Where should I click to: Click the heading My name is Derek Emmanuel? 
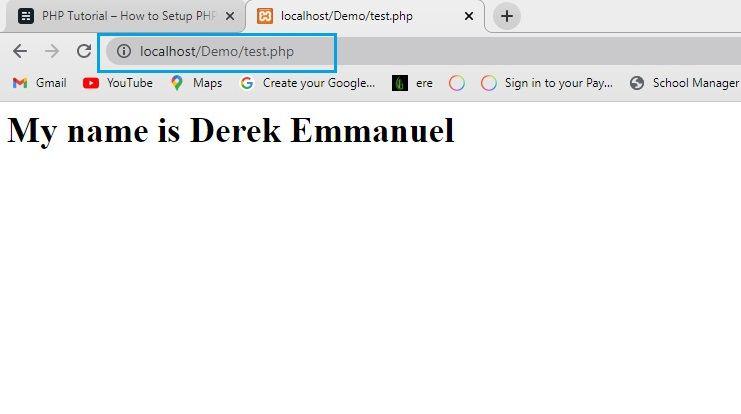(x=231, y=130)
